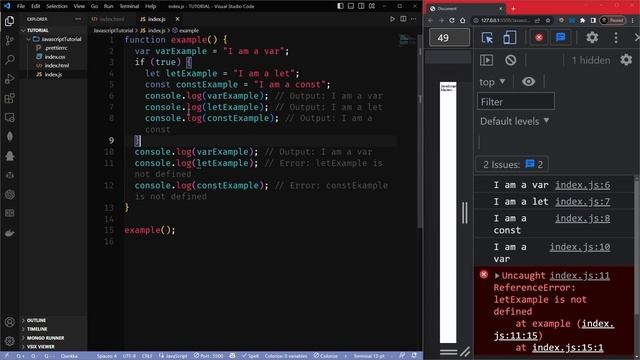Select .prettierrc in Explorer tree

coord(56,48)
